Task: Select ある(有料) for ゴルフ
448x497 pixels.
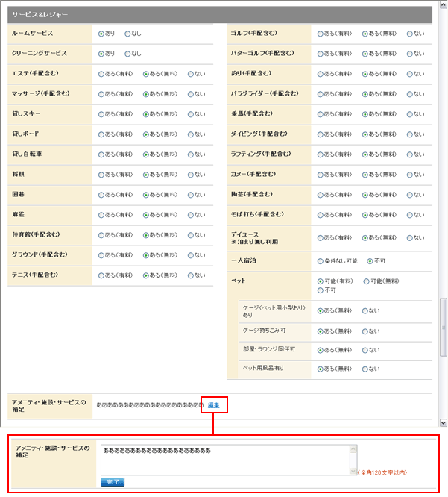Action: pyautogui.click(x=321, y=34)
